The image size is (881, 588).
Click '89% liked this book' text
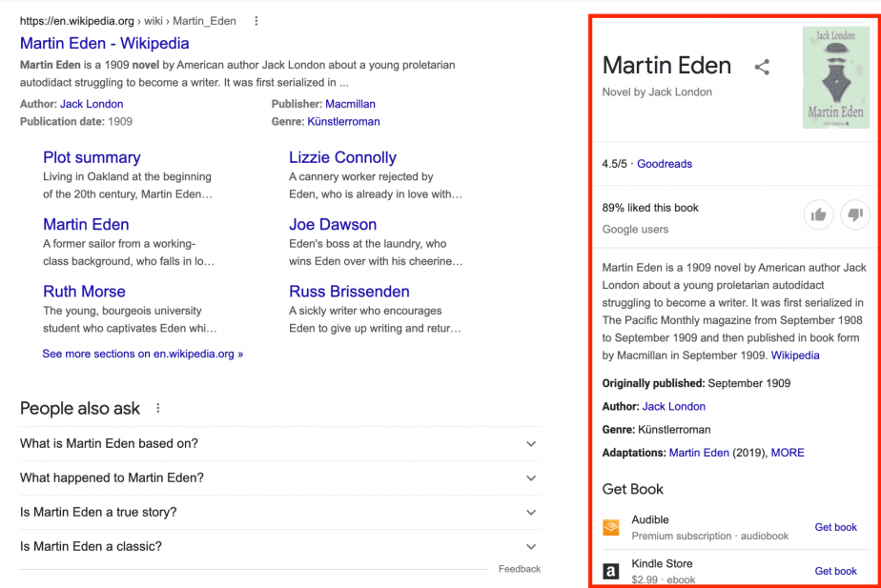click(650, 208)
